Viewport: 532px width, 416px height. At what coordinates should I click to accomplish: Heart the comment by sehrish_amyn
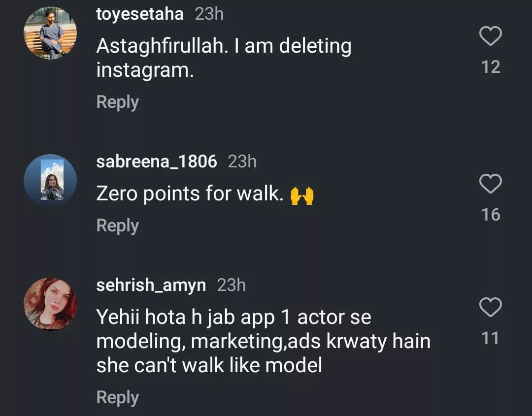[x=491, y=308]
